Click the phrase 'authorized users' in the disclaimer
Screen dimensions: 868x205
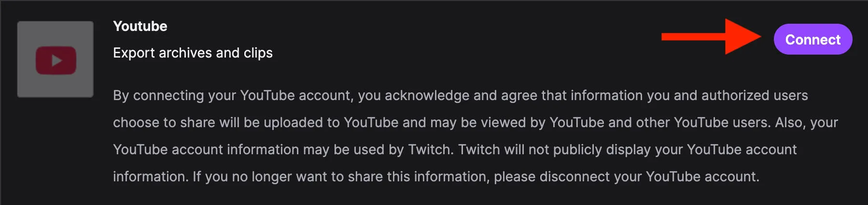(755, 95)
